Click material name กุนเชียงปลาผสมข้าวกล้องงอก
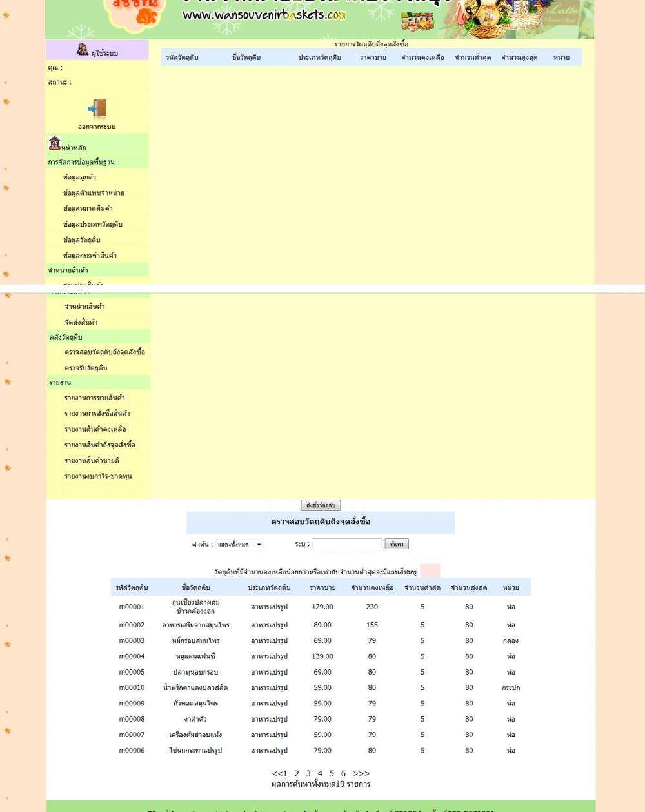Screen dimensions: 645x812 click(195, 607)
